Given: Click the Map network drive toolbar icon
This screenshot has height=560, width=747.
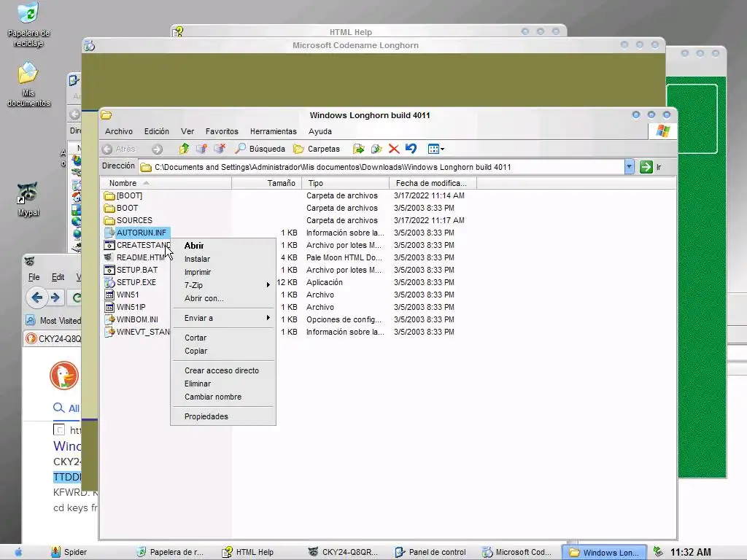Looking at the screenshot, I should tap(201, 149).
